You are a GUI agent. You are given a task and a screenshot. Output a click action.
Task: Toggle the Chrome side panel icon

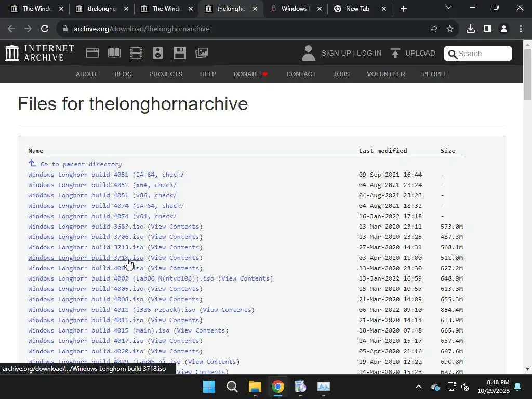pyautogui.click(x=487, y=29)
